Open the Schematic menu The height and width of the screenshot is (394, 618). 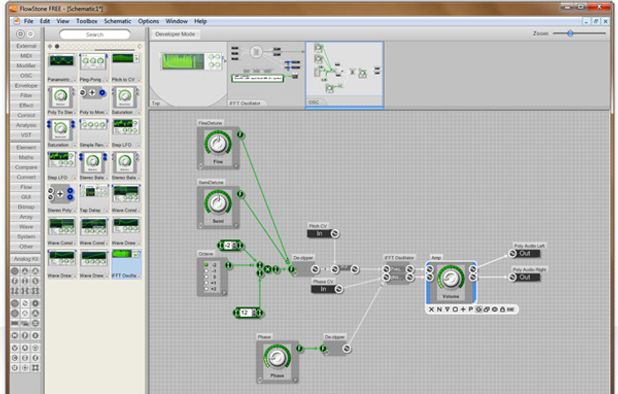pos(117,21)
